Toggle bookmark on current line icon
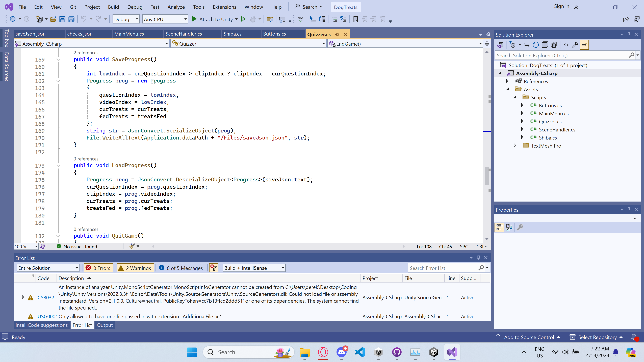This screenshot has height=362, width=644. pyautogui.click(x=355, y=19)
